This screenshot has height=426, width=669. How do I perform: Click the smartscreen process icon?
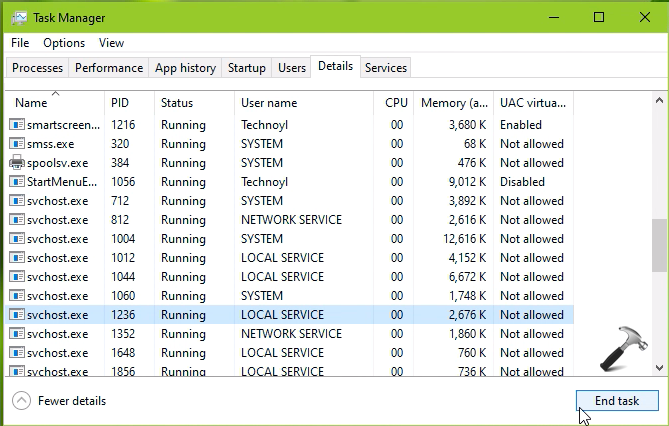pyautogui.click(x=17, y=125)
